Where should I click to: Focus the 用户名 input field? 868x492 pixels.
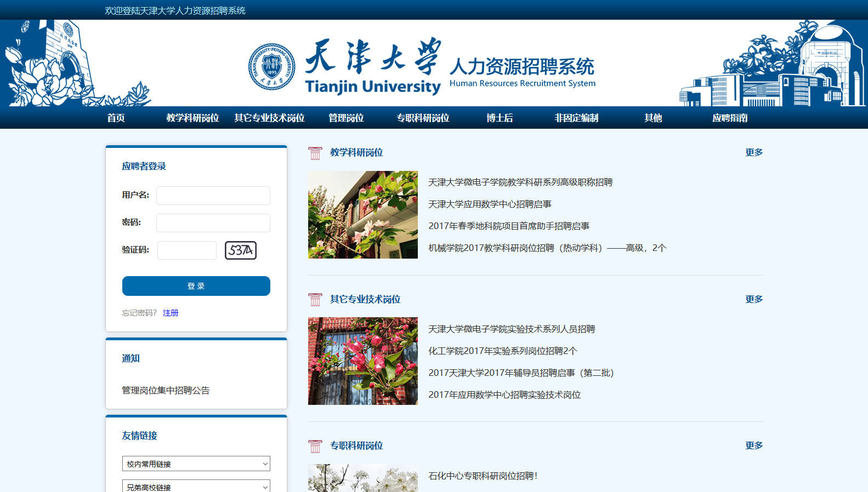[x=213, y=196]
